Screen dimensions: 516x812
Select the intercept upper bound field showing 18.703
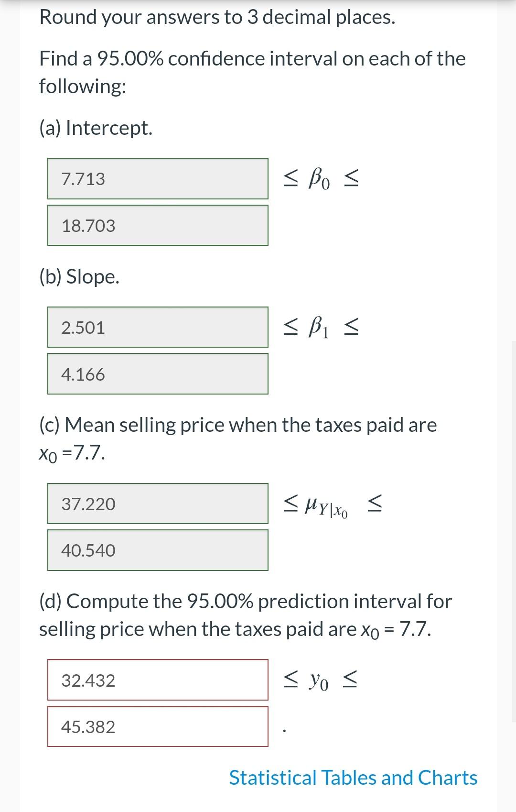(158, 226)
